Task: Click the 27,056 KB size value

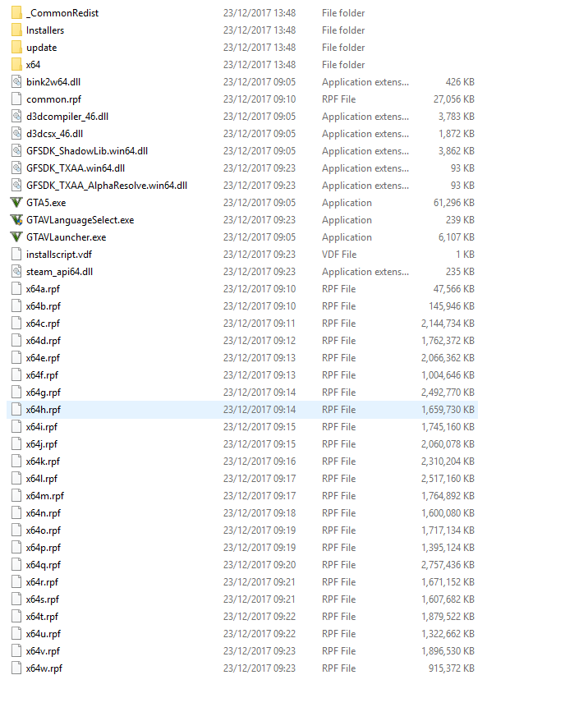Action: [x=454, y=99]
